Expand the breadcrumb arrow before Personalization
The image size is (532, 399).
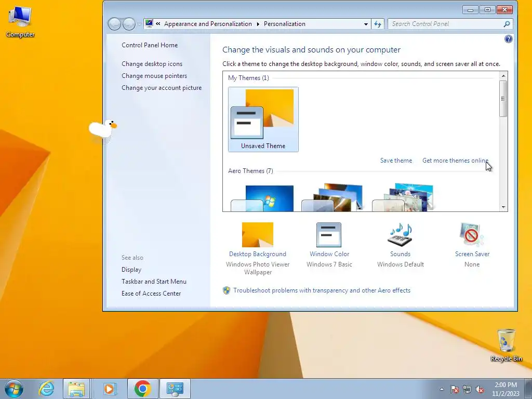[258, 24]
